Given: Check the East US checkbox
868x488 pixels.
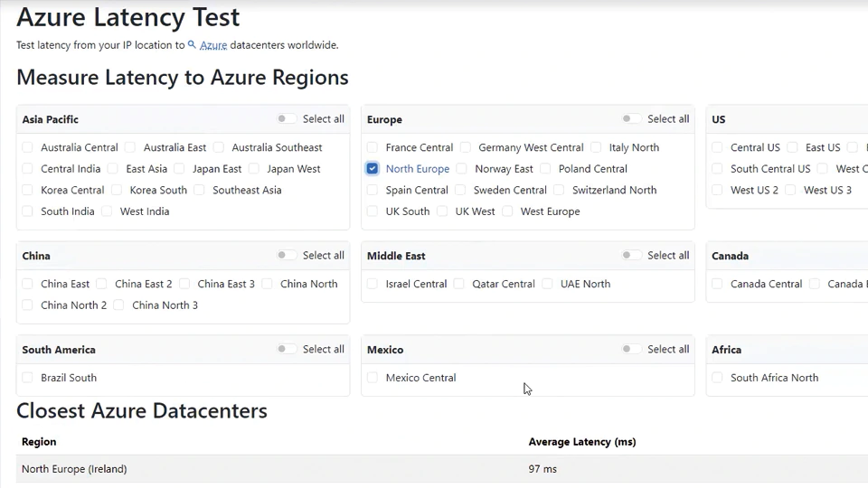Looking at the screenshot, I should tap(792, 147).
